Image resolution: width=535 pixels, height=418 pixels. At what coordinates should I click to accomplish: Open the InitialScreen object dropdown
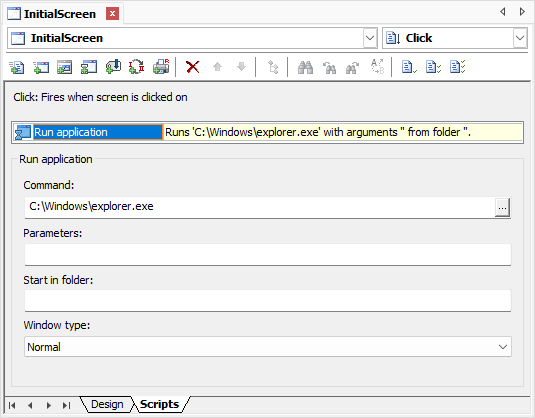coord(370,38)
